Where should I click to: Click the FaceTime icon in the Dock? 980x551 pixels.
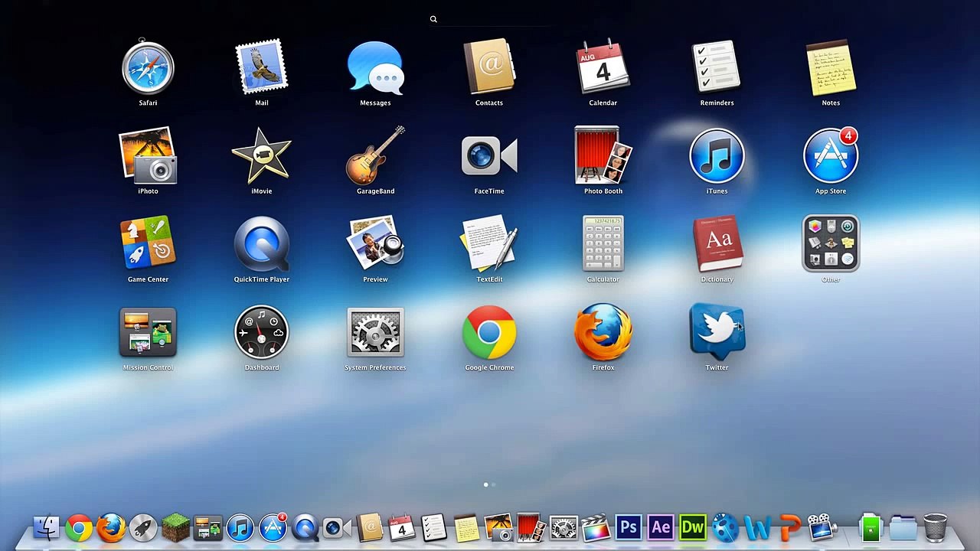tap(337, 527)
